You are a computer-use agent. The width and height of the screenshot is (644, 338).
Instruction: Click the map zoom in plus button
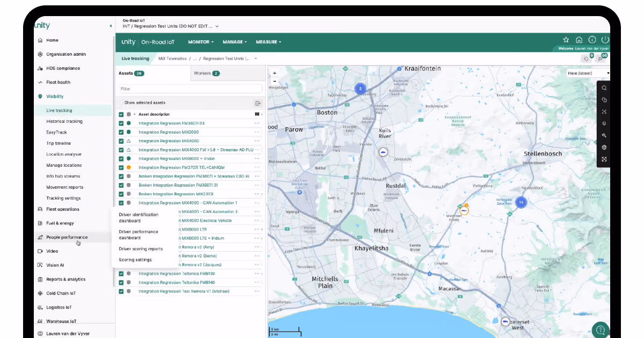(275, 73)
